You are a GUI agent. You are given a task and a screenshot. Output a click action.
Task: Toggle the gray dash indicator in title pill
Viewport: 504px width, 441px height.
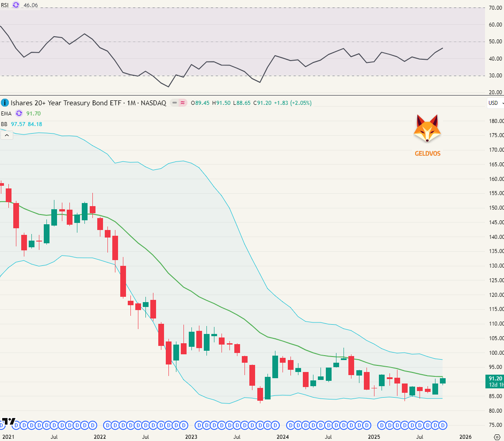tap(175, 103)
